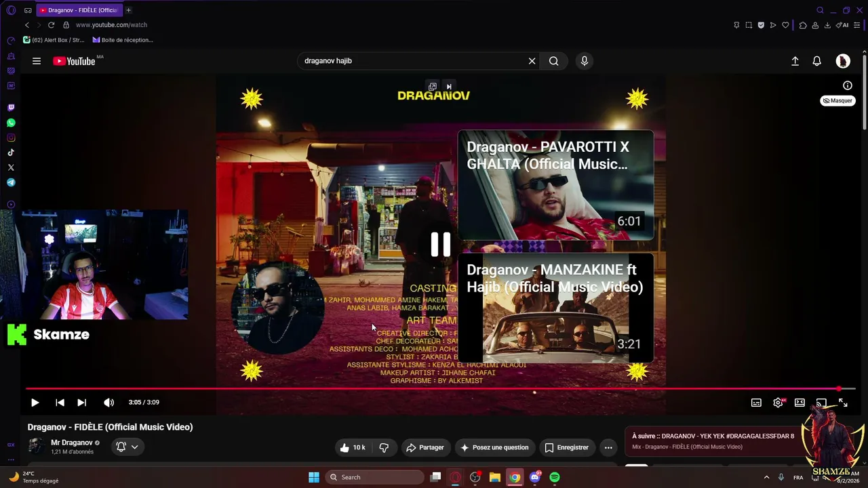Screen dimensions: 868x488
Task: Focus the YouTube search field
Action: (414, 61)
